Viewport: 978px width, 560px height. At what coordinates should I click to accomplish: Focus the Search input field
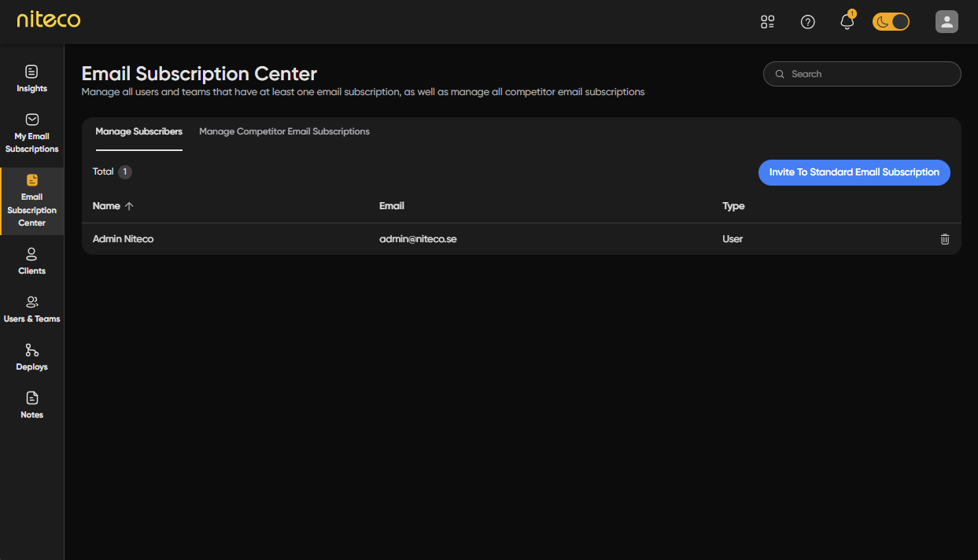[862, 74]
